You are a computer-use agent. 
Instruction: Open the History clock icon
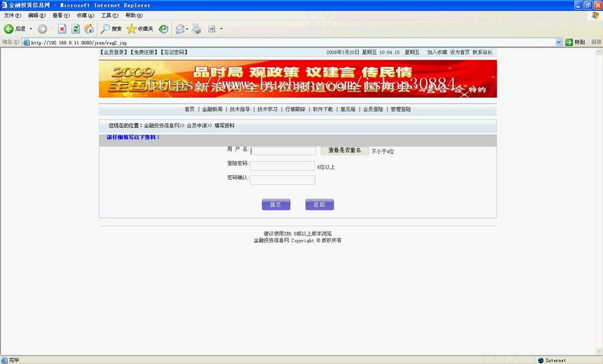click(163, 29)
